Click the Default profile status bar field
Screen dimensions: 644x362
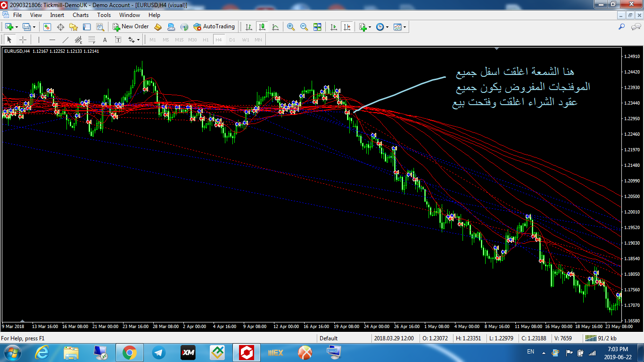click(329, 338)
